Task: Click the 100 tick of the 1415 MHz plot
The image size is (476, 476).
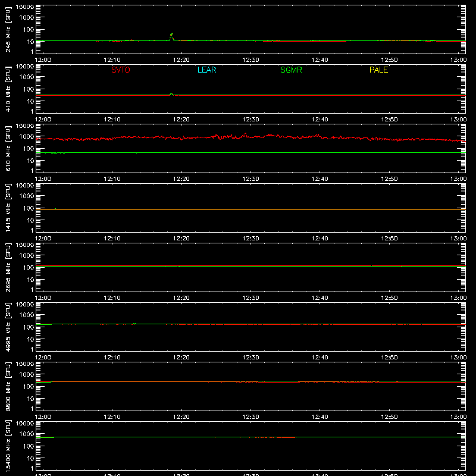Action: click(x=29, y=208)
